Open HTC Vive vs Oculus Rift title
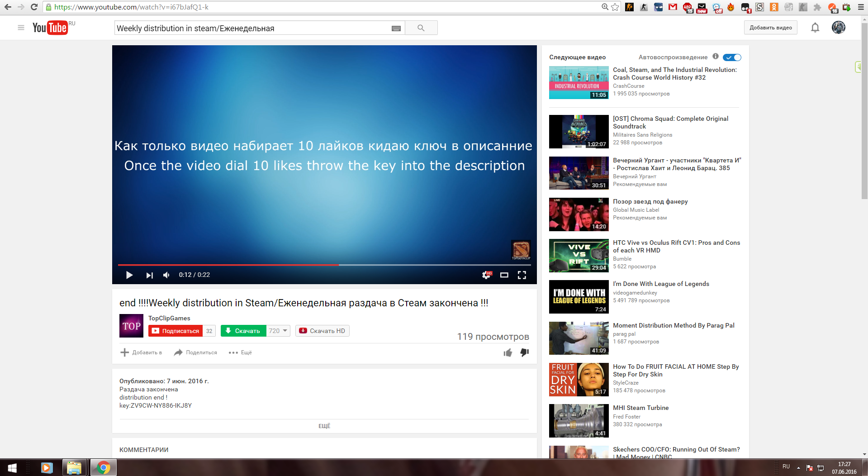Viewport: 868px width, 476px height. click(x=677, y=247)
